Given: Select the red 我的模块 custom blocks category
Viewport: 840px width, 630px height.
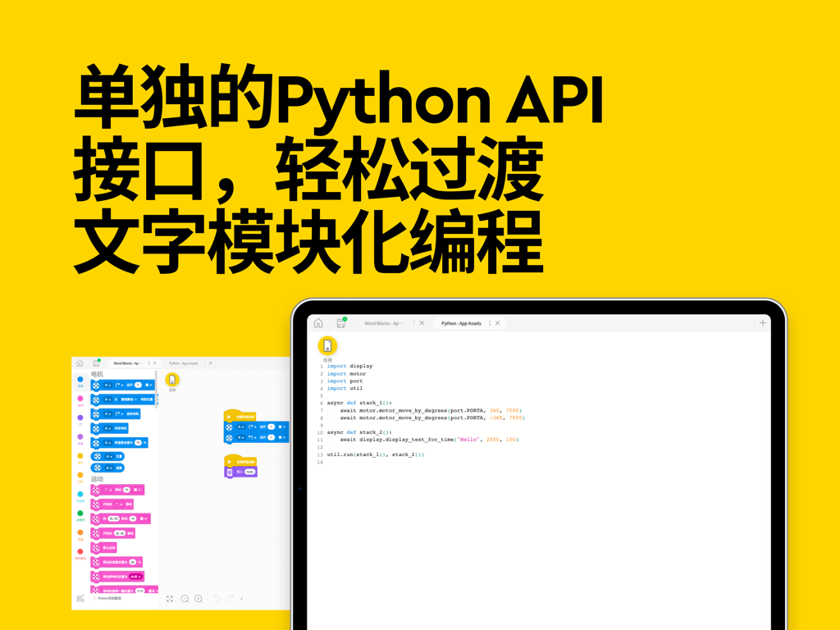Looking at the screenshot, I should click(80, 550).
